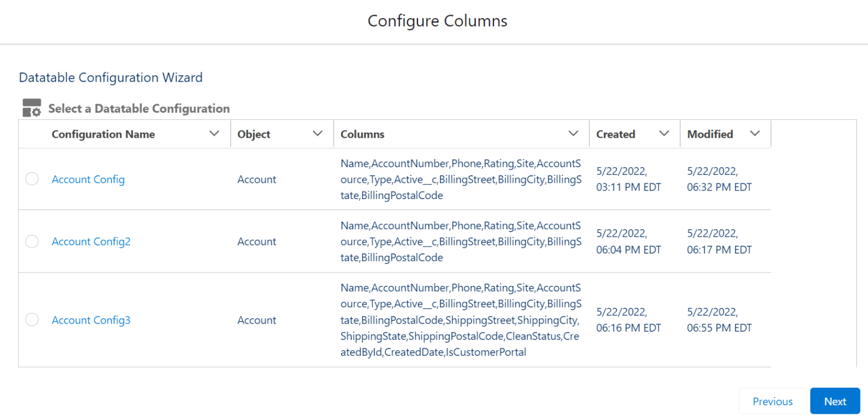
Task: Open the Account Config link
Action: click(88, 179)
